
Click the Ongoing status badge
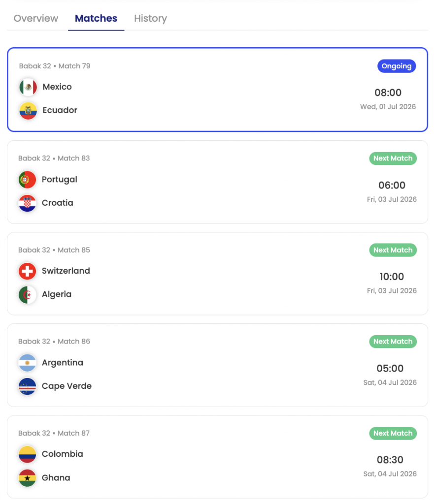point(397,66)
